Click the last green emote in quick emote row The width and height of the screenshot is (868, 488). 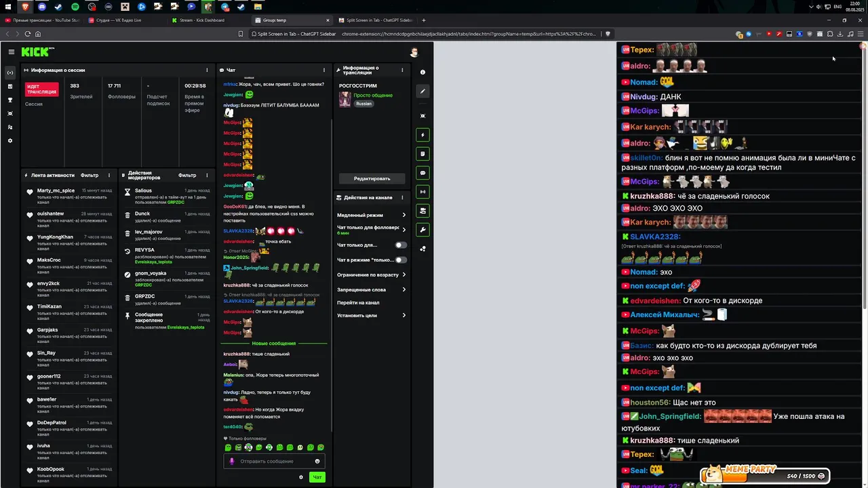coord(321,447)
